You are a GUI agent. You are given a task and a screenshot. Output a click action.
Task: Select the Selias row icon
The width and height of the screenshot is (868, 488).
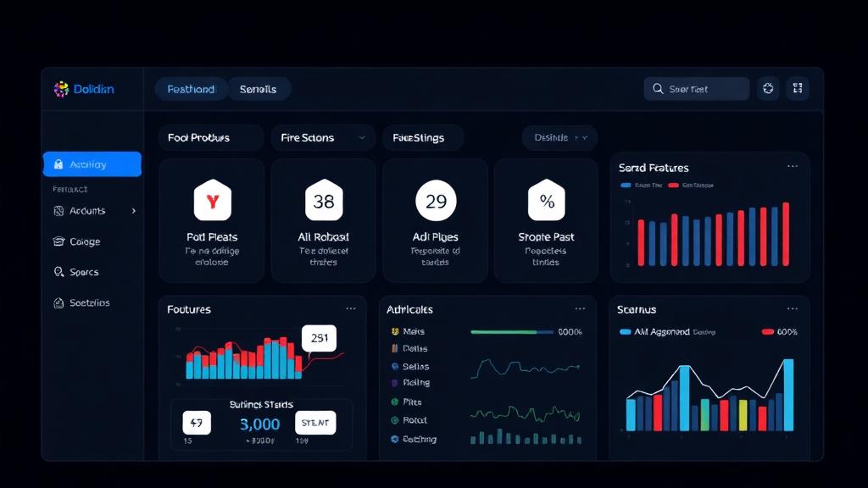(x=395, y=366)
